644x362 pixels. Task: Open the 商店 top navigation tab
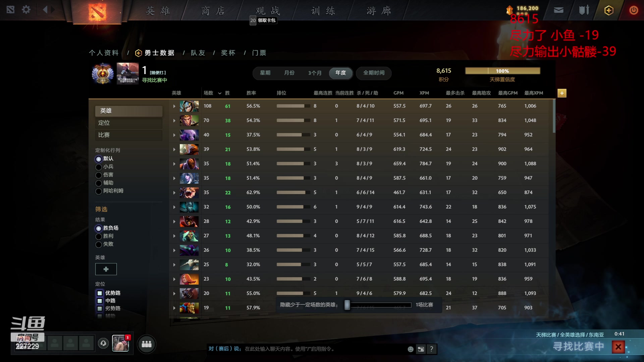pos(213,11)
